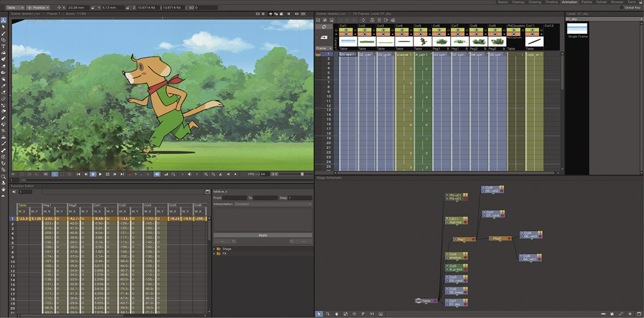Select the Peg2 node in Stage Schematic
The height and width of the screenshot is (318, 644).
coord(500,238)
